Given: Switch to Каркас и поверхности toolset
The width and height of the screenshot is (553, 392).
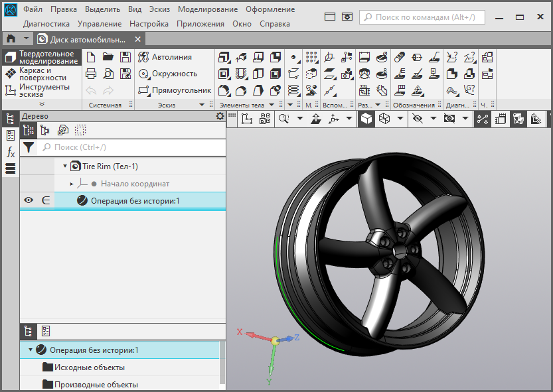Looking at the screenshot, I should point(42,74).
